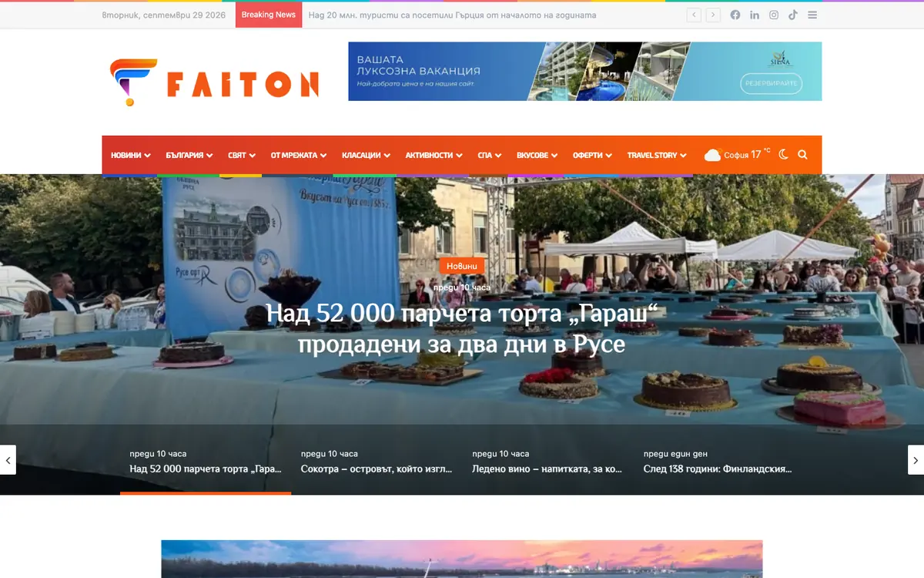Click the Резервирайте button in banner ad
This screenshot has height=578, width=924.
pos(771,83)
